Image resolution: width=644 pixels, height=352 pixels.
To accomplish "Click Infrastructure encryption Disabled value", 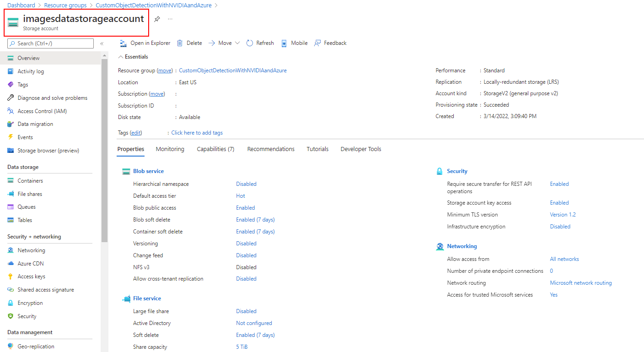I will coord(560,227).
